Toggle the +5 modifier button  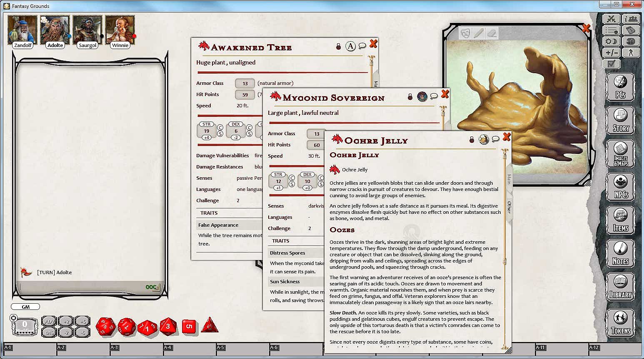[x=82, y=322]
